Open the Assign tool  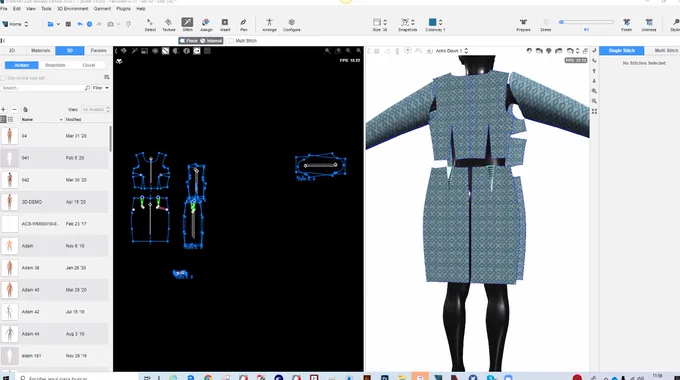[x=206, y=25]
